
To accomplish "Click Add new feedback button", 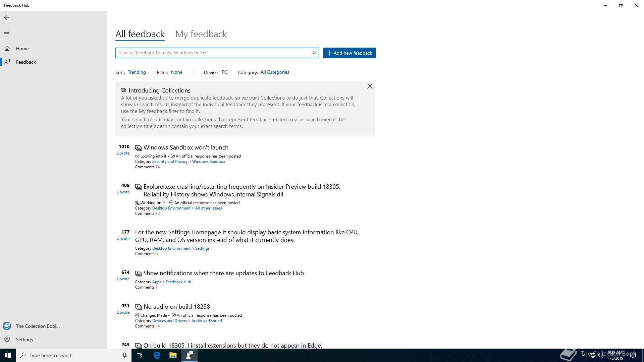I will (x=350, y=53).
